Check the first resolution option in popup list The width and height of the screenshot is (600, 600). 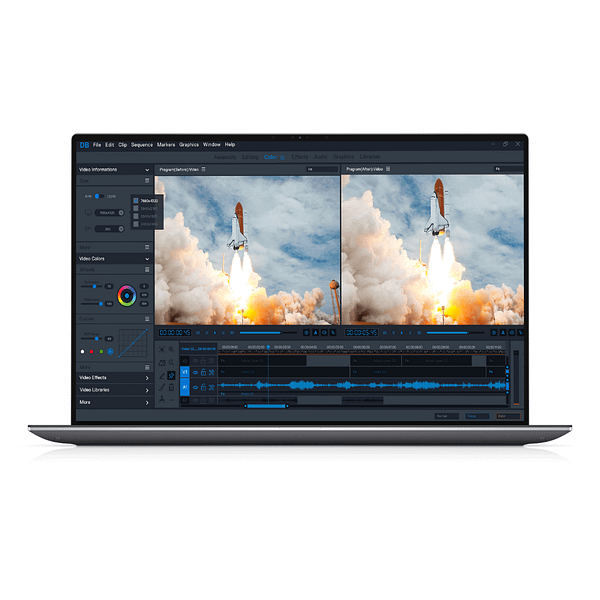[x=135, y=201]
